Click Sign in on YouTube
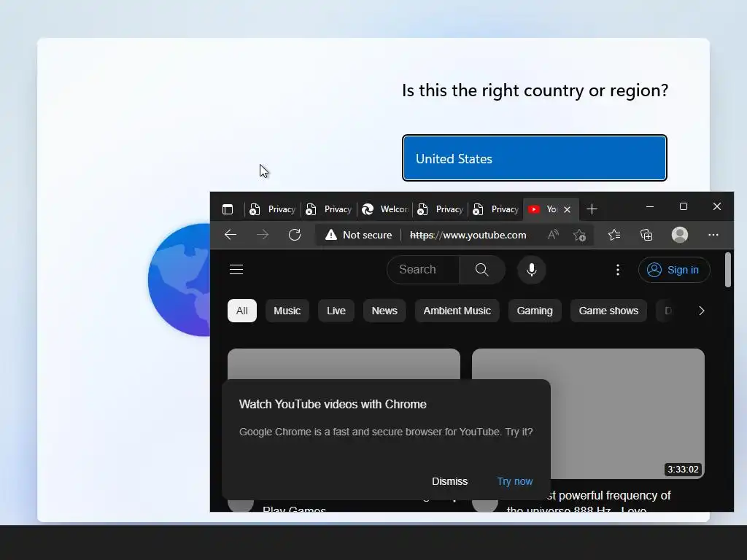 pos(674,270)
